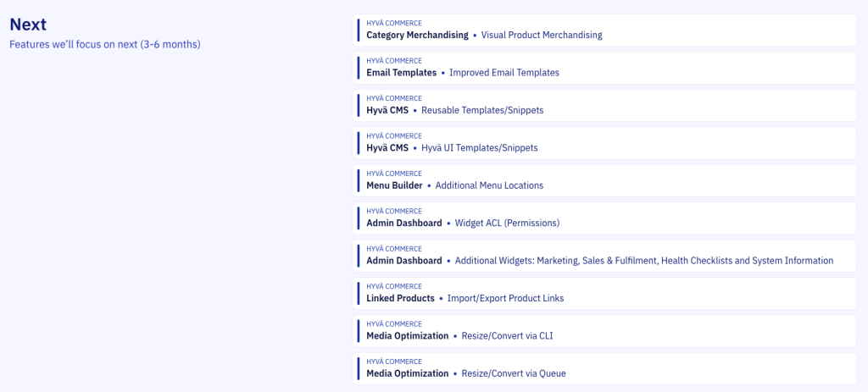The image size is (868, 392).
Task: Click "Additional Menu Locations" text
Action: (489, 185)
